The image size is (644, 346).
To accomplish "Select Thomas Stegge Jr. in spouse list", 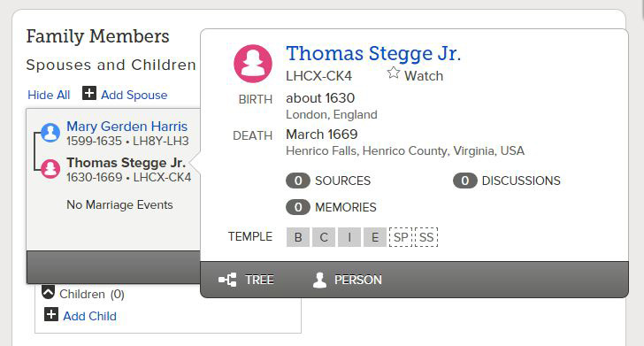I will pyautogui.click(x=126, y=163).
